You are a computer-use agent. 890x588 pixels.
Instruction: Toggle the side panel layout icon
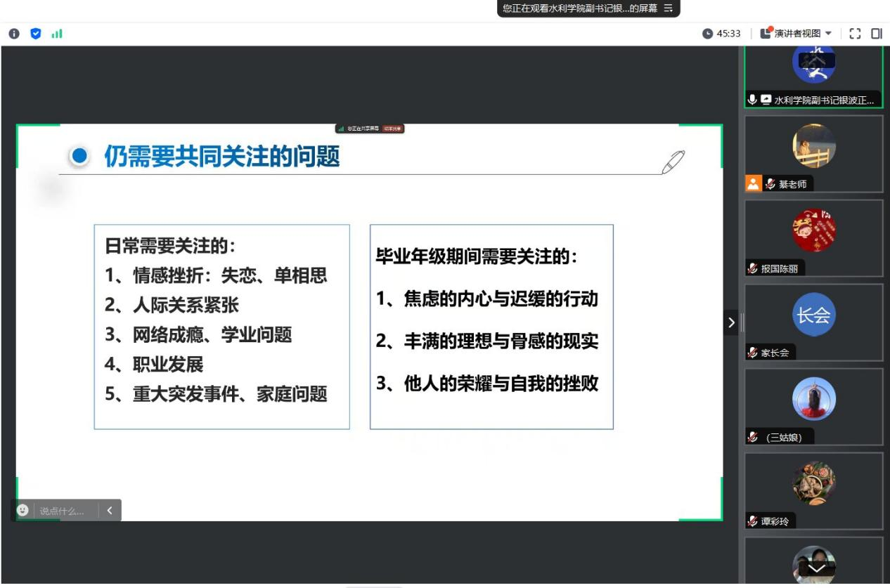(877, 34)
